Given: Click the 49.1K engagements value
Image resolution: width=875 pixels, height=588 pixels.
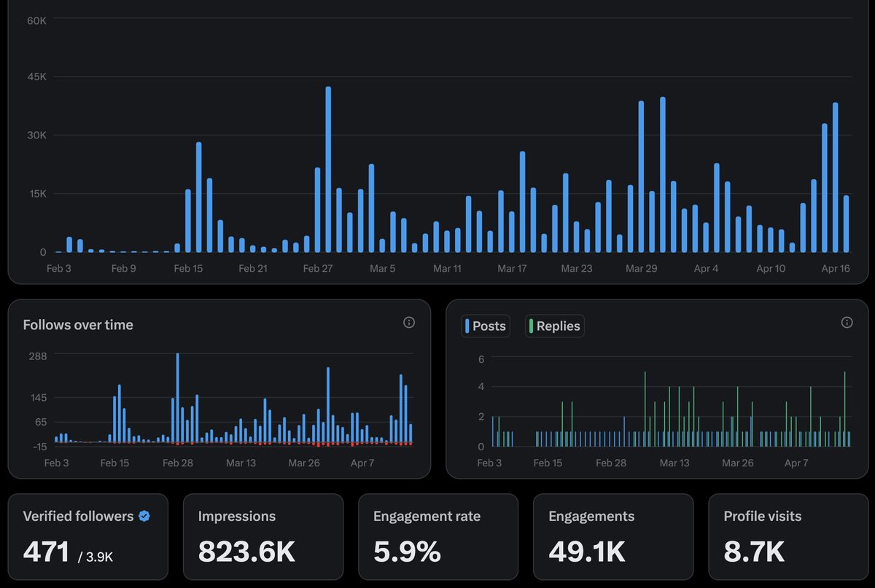Looking at the screenshot, I should pyautogui.click(x=587, y=552).
